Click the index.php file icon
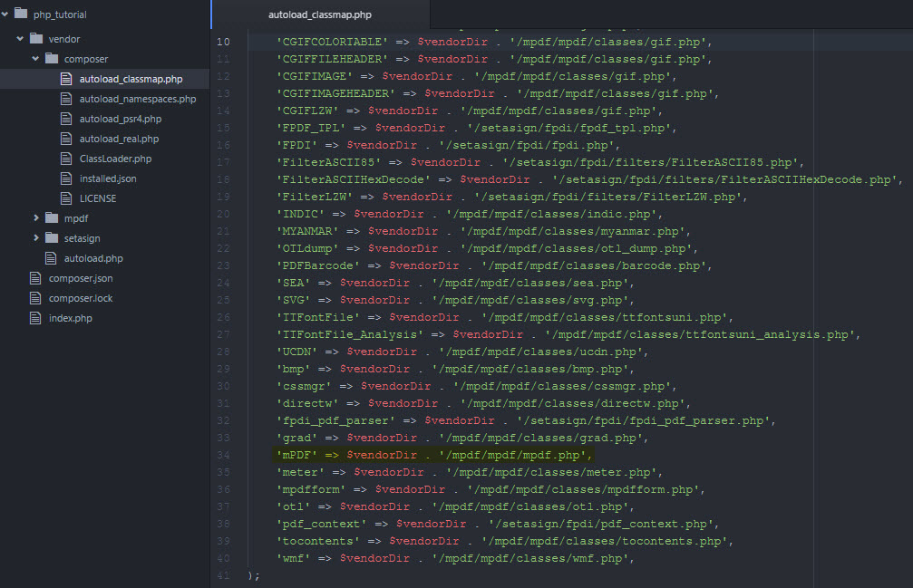 (x=35, y=318)
